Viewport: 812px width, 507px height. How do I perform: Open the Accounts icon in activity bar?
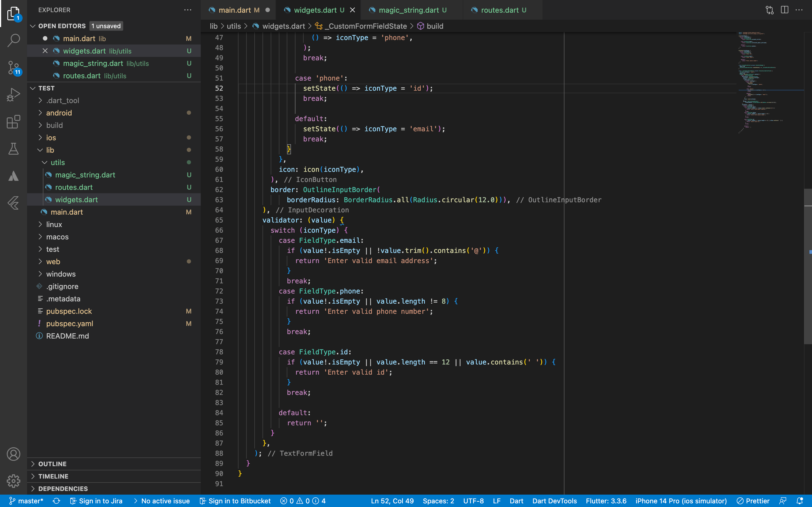coord(14,454)
